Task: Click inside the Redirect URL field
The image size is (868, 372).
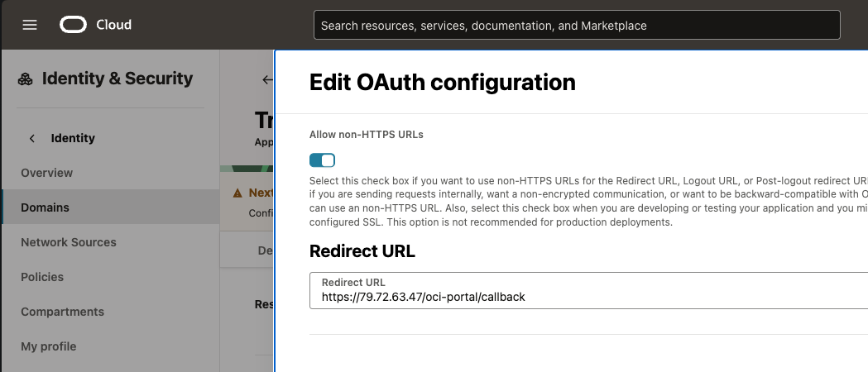Action: point(588,290)
